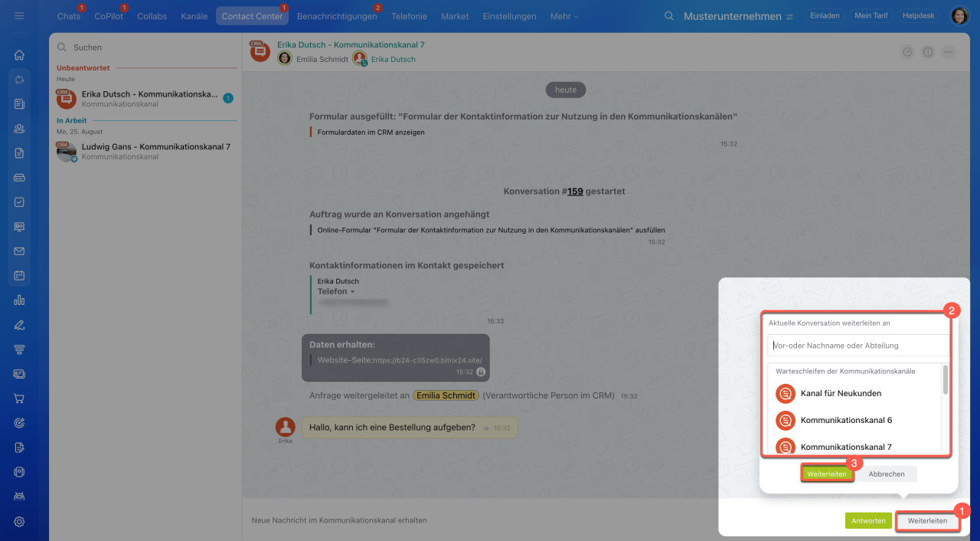
Task: Open the Helpdesk button
Action: click(919, 15)
